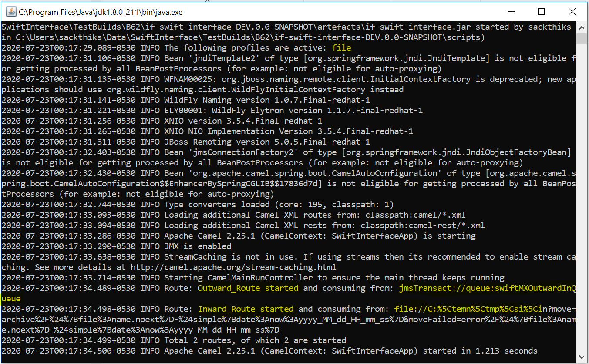The image size is (589, 364).
Task: Click the 'JBoss Remoting version 5.0.5' log line
Action: pos(267,142)
